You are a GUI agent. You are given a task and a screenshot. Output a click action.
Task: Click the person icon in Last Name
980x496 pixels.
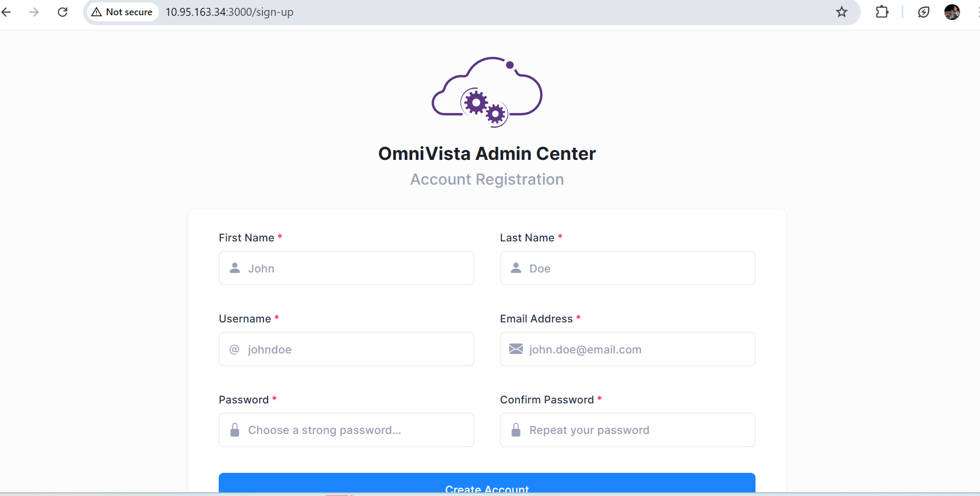[x=516, y=268]
